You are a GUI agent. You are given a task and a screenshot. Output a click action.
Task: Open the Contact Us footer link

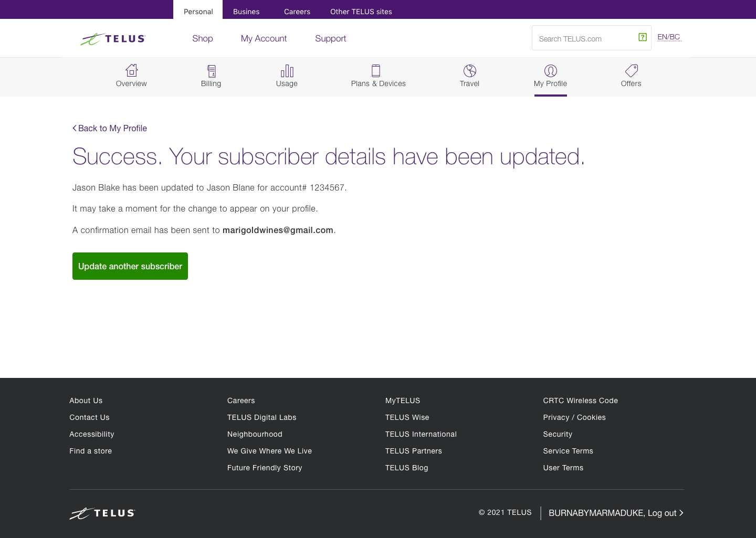coord(89,417)
